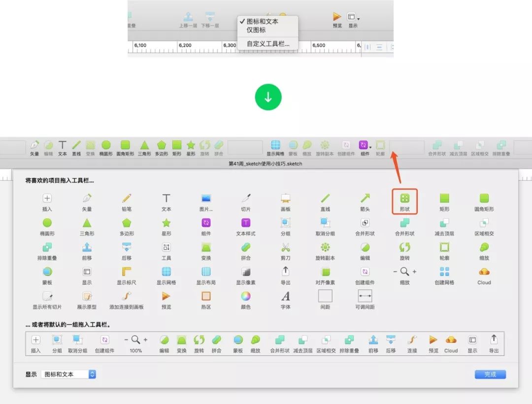Pick 取消分组 ungroup in the item palette

point(325,227)
